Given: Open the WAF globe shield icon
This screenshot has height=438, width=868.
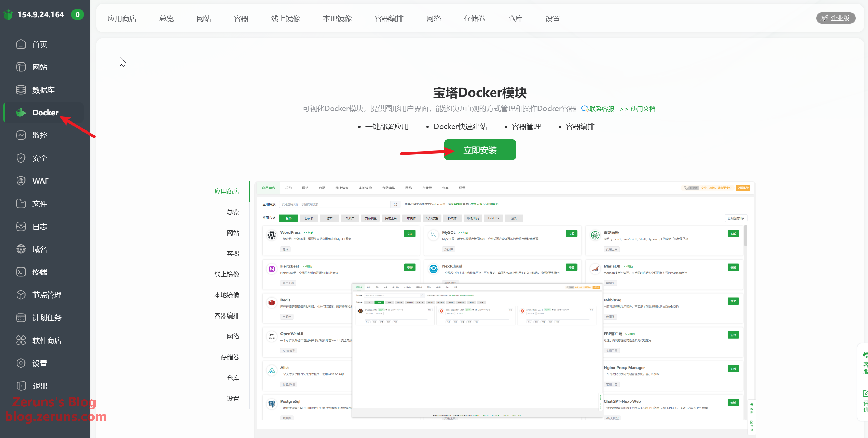Looking at the screenshot, I should [x=21, y=181].
